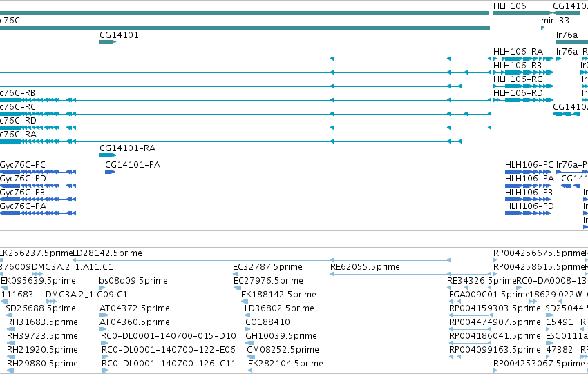The width and height of the screenshot is (588, 374).
Task: Click the RP004258615.5prime EST label
Action: point(539,267)
